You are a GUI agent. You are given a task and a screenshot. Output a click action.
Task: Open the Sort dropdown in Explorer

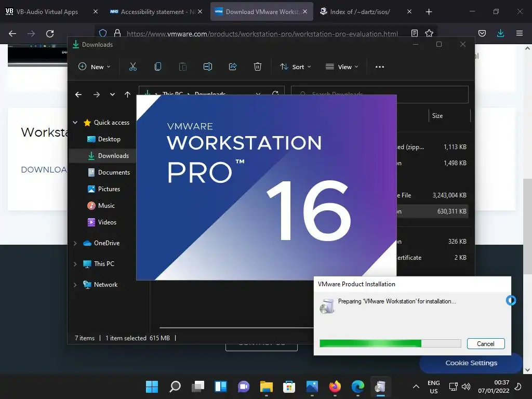click(x=295, y=67)
